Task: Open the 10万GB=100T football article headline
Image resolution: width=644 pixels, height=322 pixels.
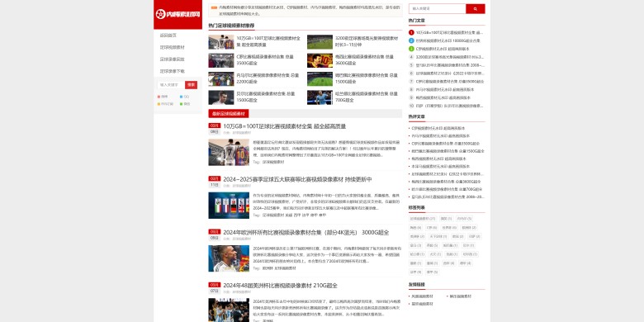Action: [x=284, y=126]
